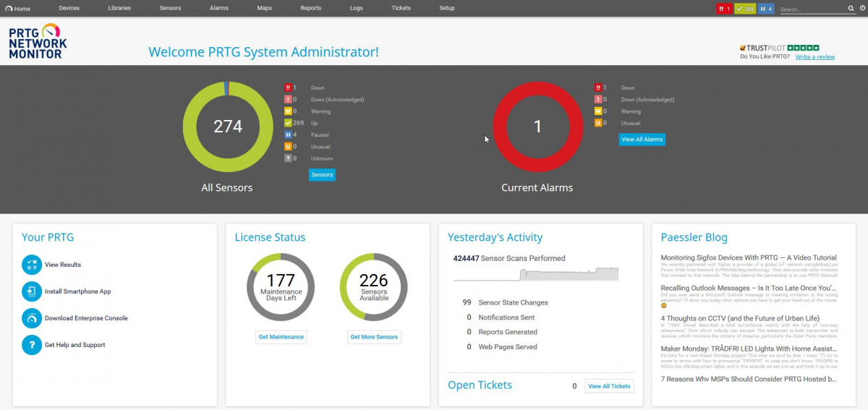868x410 pixels.
Task: Click the Home icon in navigation bar
Action: [x=9, y=9]
